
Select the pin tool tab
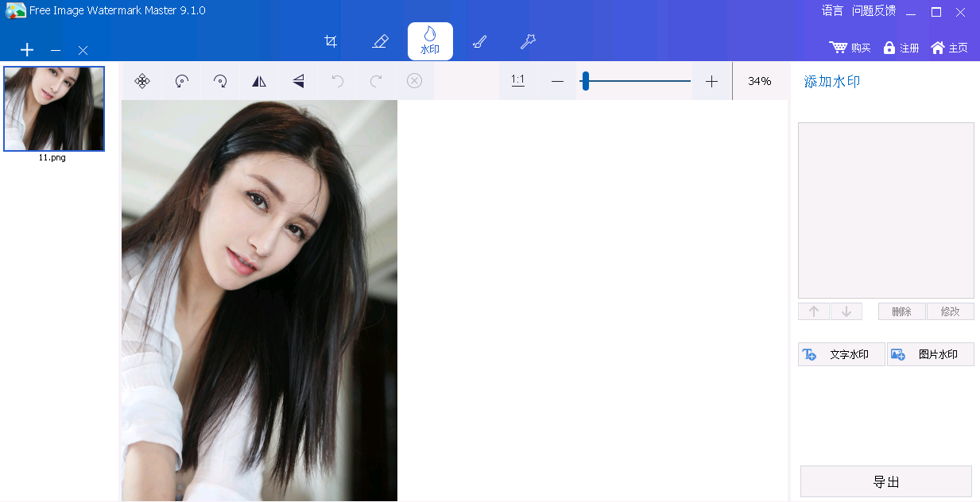528,41
